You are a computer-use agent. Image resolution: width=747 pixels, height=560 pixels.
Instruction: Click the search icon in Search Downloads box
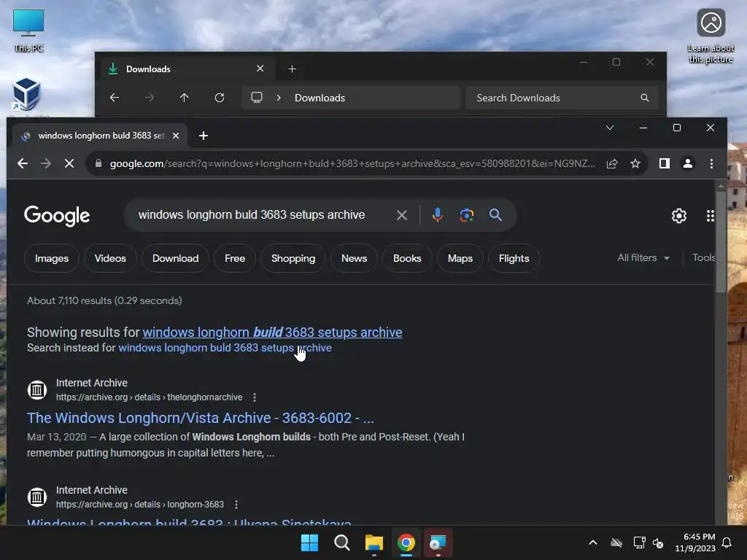645,98
